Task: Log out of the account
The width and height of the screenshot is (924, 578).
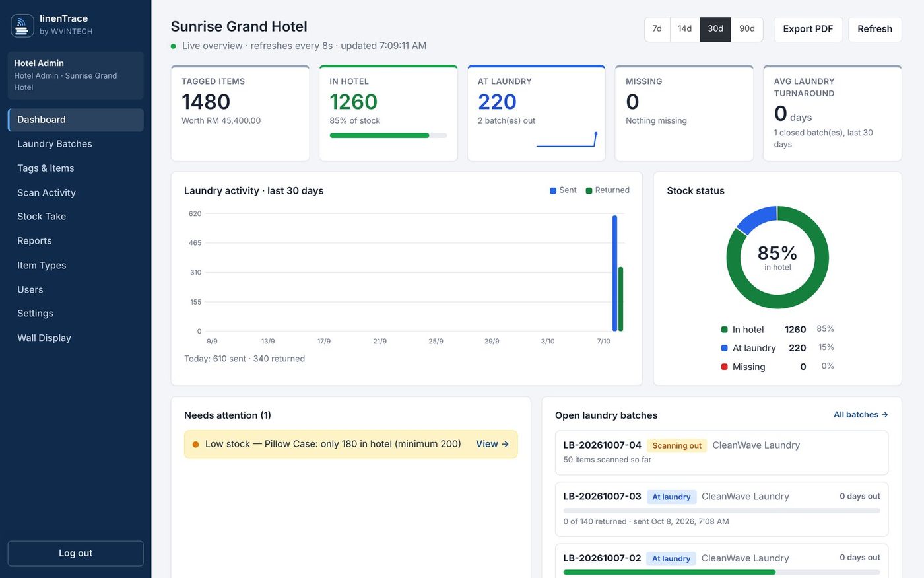Action: pos(76,554)
